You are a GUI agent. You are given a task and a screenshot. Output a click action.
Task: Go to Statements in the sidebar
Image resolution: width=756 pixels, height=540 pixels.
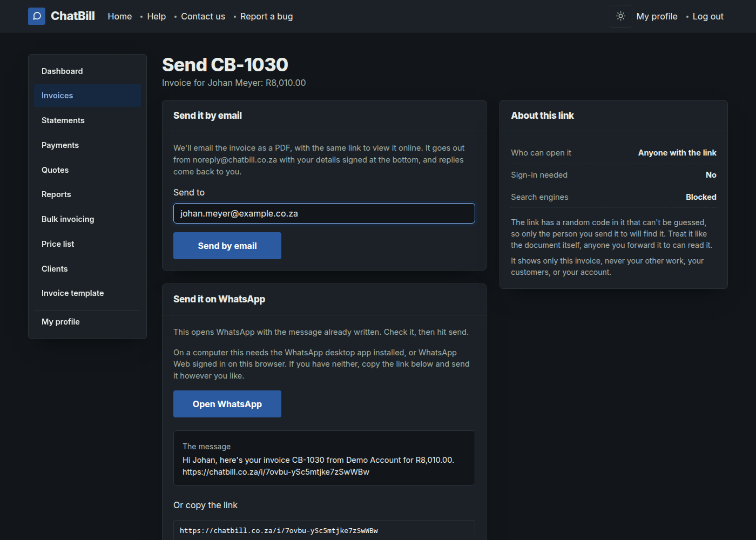(x=87, y=120)
